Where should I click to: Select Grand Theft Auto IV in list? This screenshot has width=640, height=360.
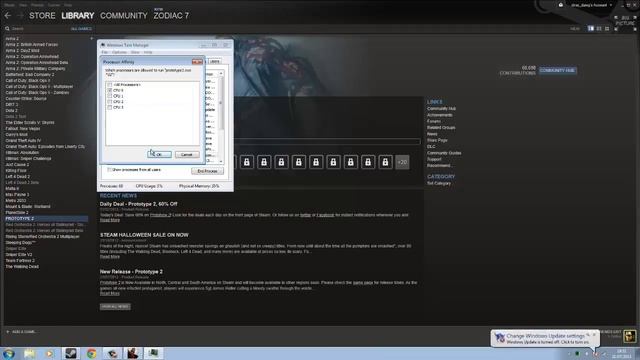click(23, 140)
